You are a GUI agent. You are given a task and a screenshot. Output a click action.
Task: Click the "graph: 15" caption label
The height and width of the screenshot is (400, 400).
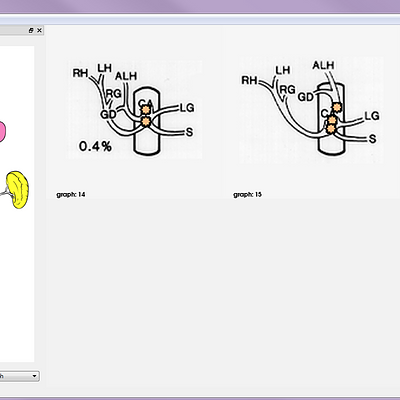(247, 194)
